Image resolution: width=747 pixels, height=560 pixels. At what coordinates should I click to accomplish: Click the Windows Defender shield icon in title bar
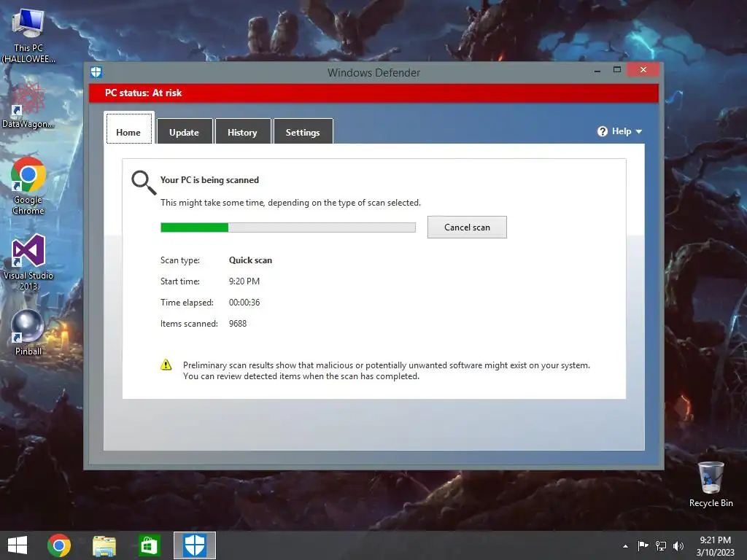(96, 72)
